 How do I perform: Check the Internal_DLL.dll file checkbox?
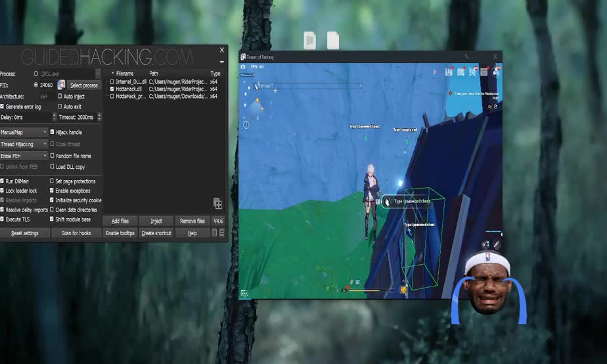tap(112, 81)
